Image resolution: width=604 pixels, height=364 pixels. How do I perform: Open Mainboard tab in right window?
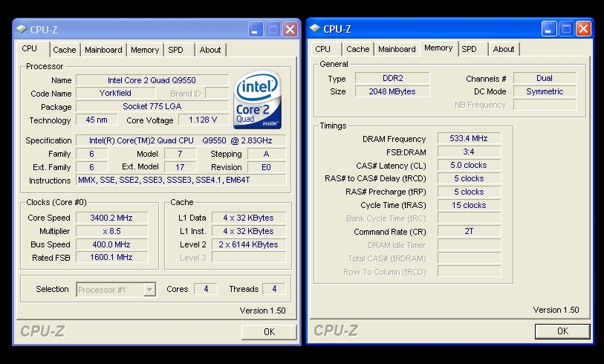397,49
